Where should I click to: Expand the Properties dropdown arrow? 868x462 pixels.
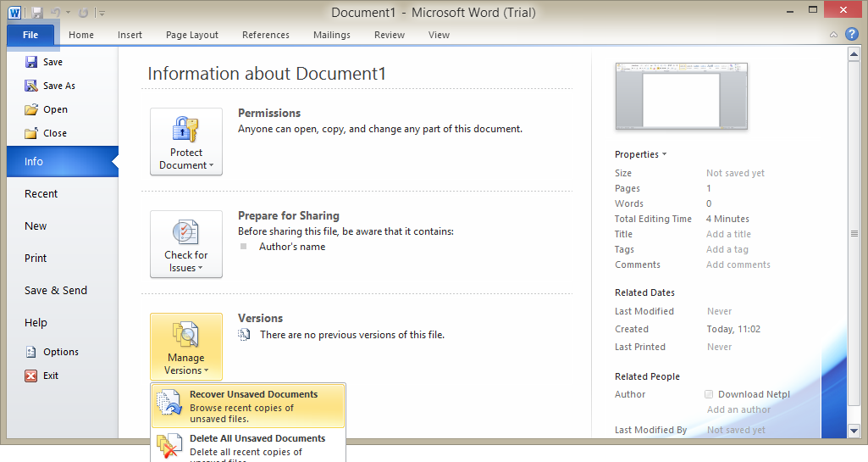(664, 154)
